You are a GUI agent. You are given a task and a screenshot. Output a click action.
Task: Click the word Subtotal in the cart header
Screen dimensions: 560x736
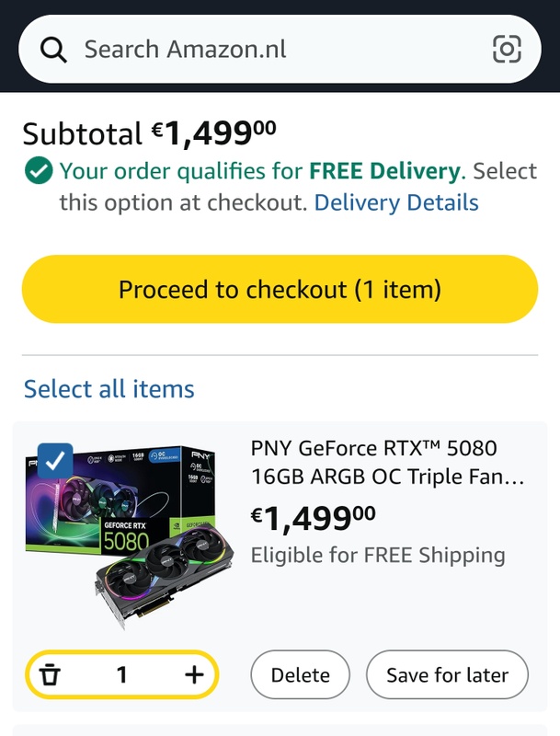[83, 135]
